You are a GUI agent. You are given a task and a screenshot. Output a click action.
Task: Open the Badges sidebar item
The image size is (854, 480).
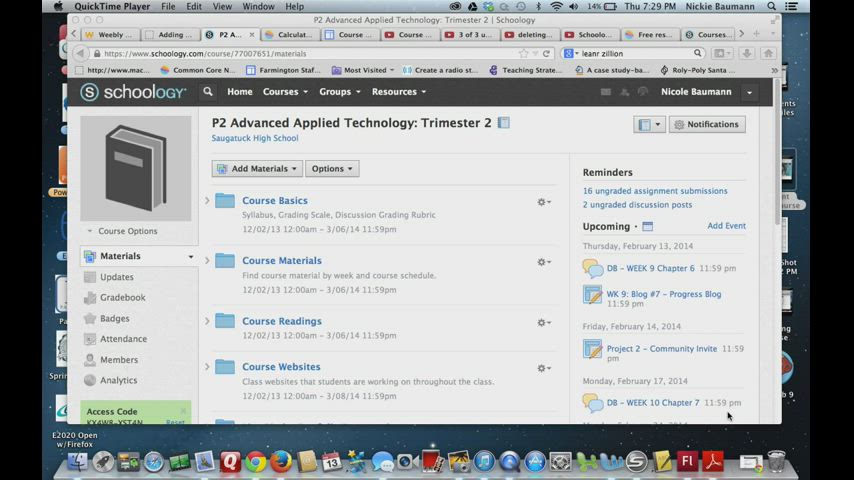pyautogui.click(x=114, y=319)
